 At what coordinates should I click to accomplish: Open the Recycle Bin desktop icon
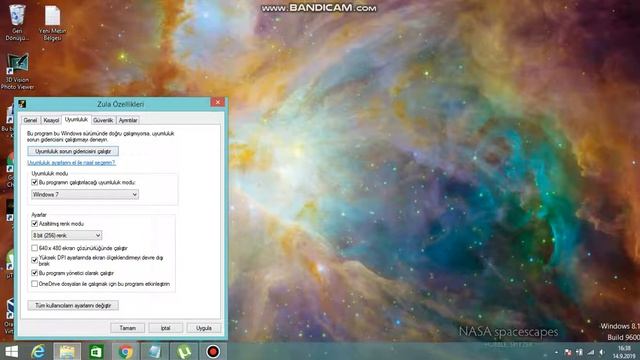point(17,22)
